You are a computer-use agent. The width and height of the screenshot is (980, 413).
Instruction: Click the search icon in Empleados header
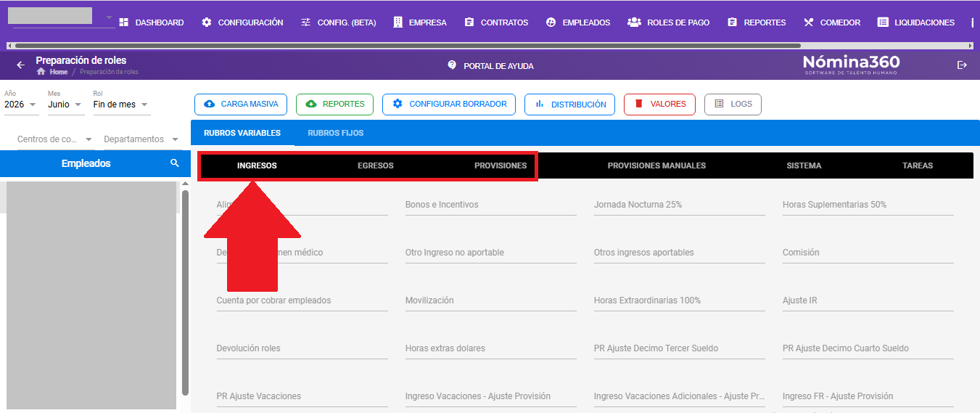(x=175, y=163)
